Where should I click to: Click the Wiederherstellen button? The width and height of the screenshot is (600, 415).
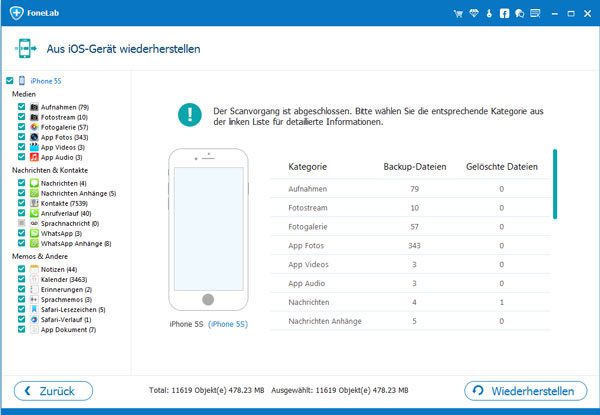[x=525, y=390]
